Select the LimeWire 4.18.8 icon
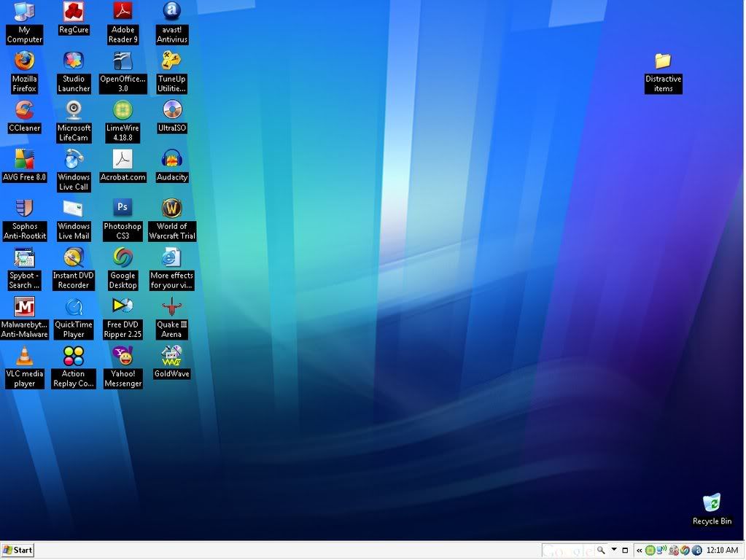 click(x=123, y=121)
